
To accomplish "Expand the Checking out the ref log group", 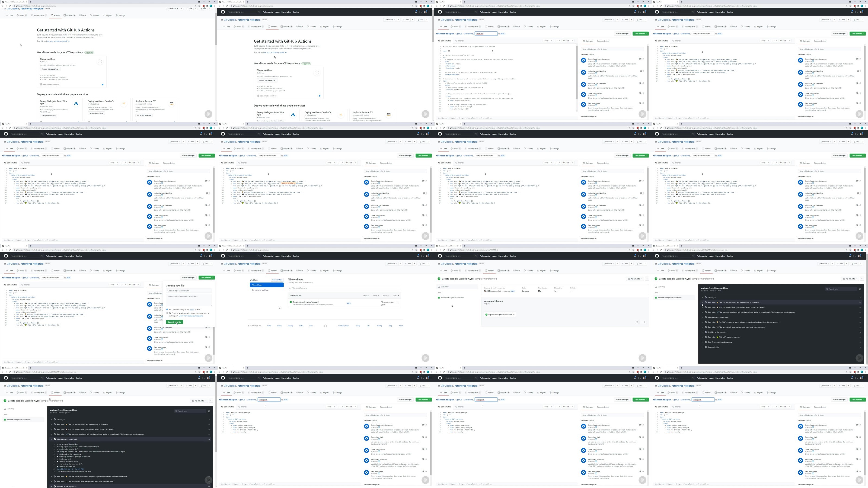I will pos(67,466).
